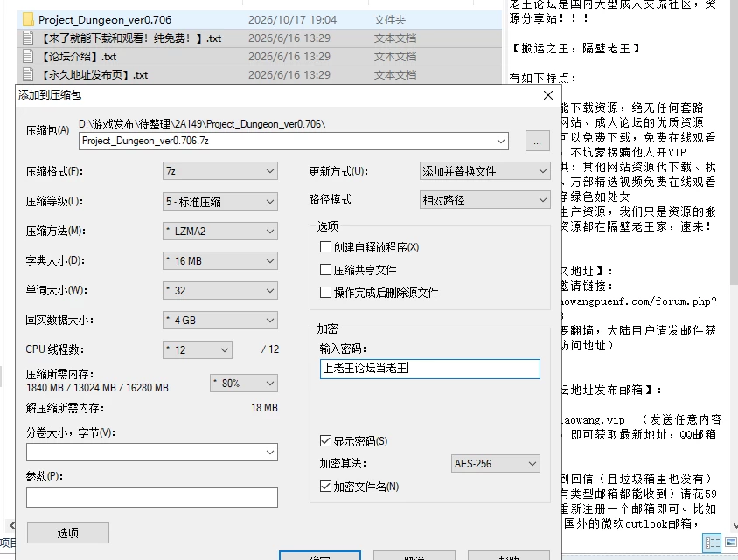738x560 pixels.
Task: Open the 80% memory usage dropdown
Action: pyautogui.click(x=243, y=384)
